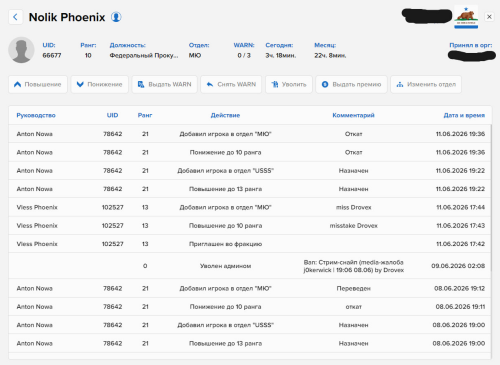Click the Комментарий column header
Screen dimensions: 500x365
point(353,115)
